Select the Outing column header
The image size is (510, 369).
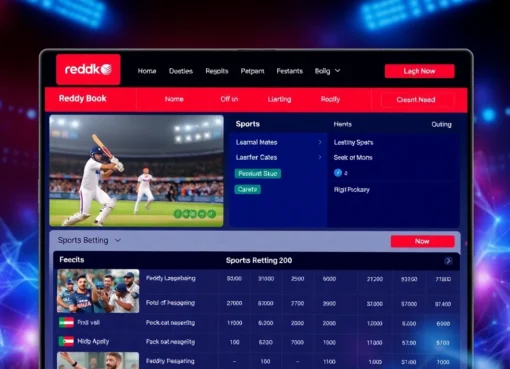click(441, 124)
